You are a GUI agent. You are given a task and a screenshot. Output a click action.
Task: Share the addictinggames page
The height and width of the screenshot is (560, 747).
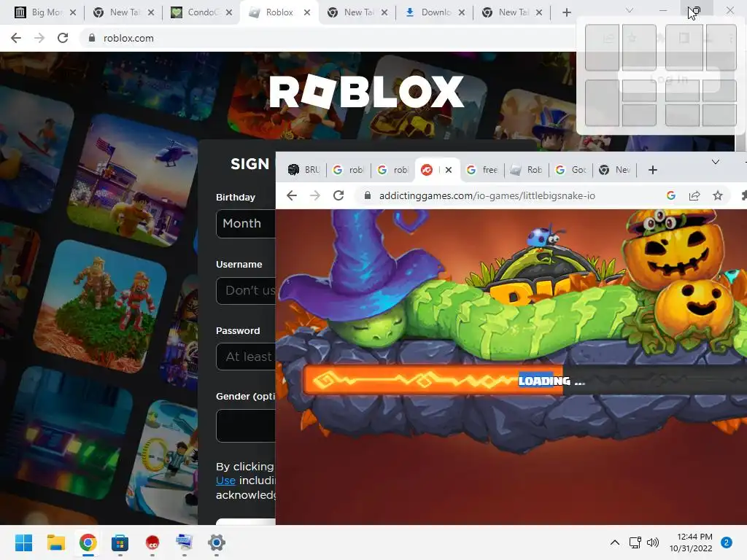coord(694,195)
